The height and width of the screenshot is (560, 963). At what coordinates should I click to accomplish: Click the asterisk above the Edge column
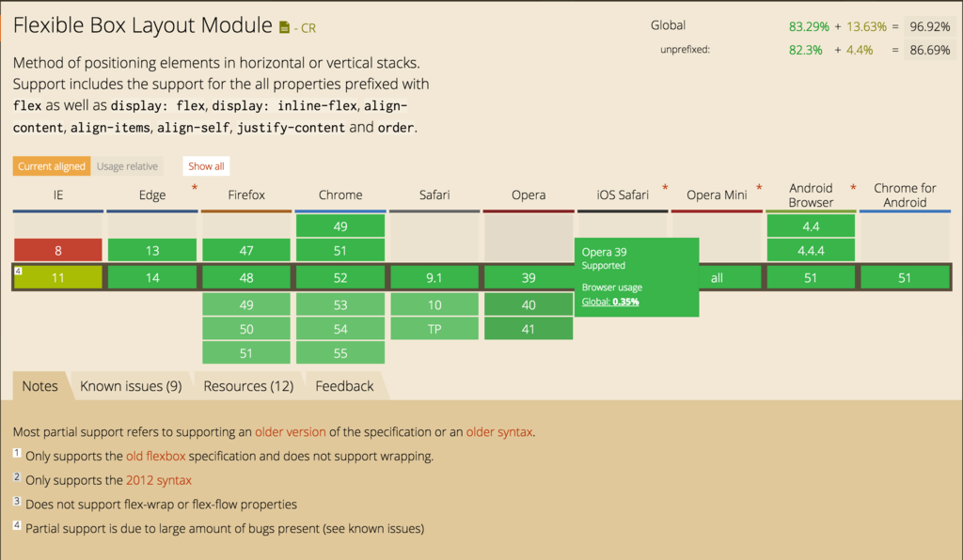(195, 186)
